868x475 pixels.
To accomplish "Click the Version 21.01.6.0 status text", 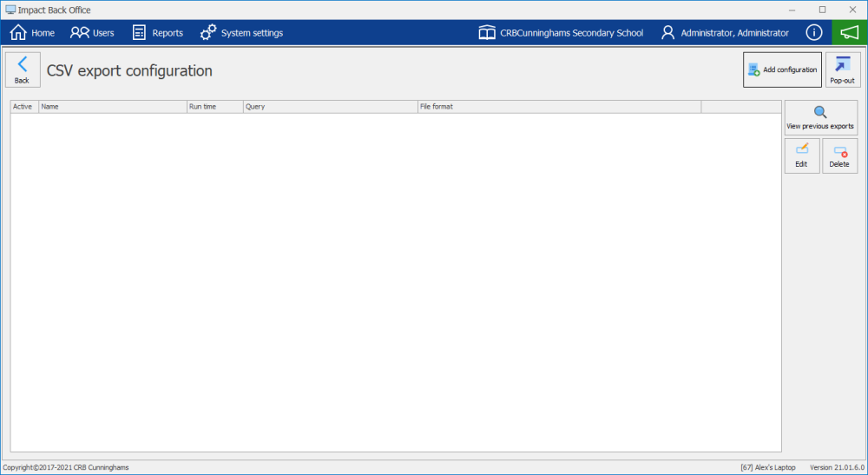I will coord(837,467).
